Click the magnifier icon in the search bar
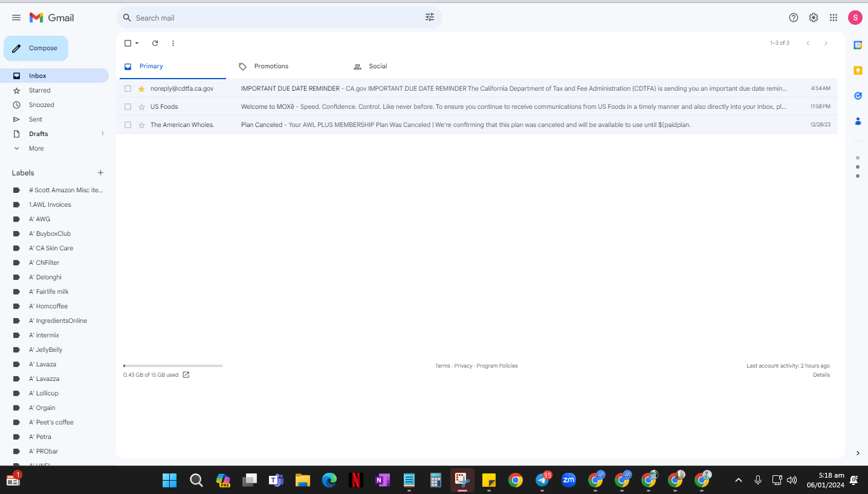868x494 pixels. coord(127,18)
